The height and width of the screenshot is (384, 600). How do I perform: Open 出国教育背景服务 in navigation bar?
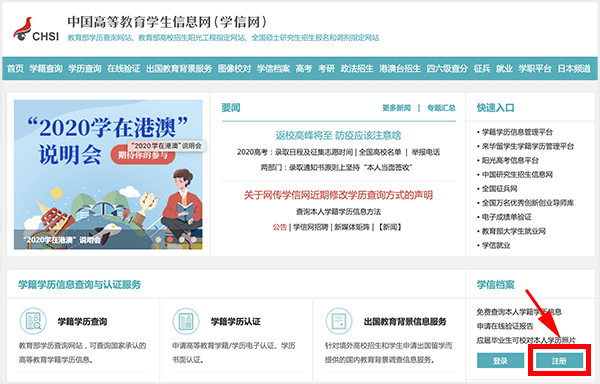(179, 68)
